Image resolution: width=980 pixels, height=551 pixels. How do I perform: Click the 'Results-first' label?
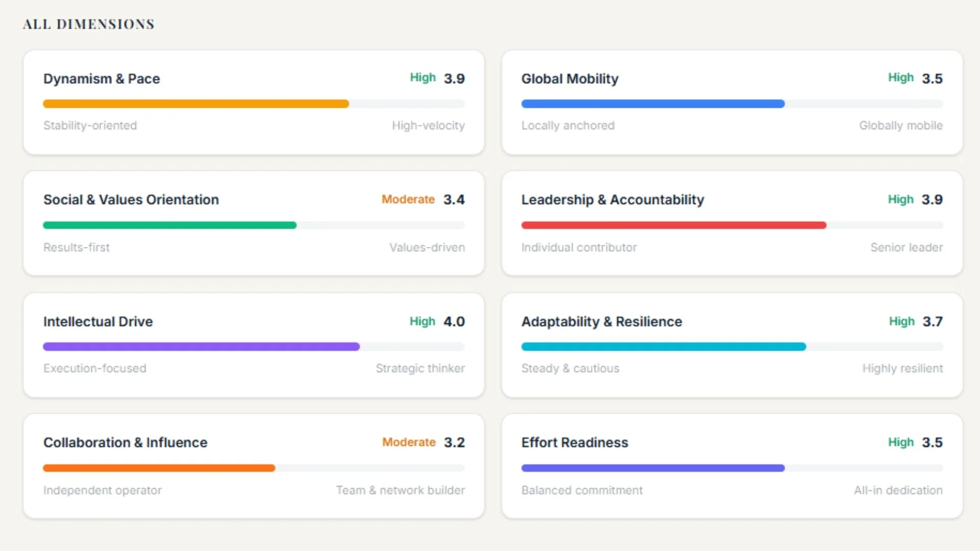click(x=77, y=247)
